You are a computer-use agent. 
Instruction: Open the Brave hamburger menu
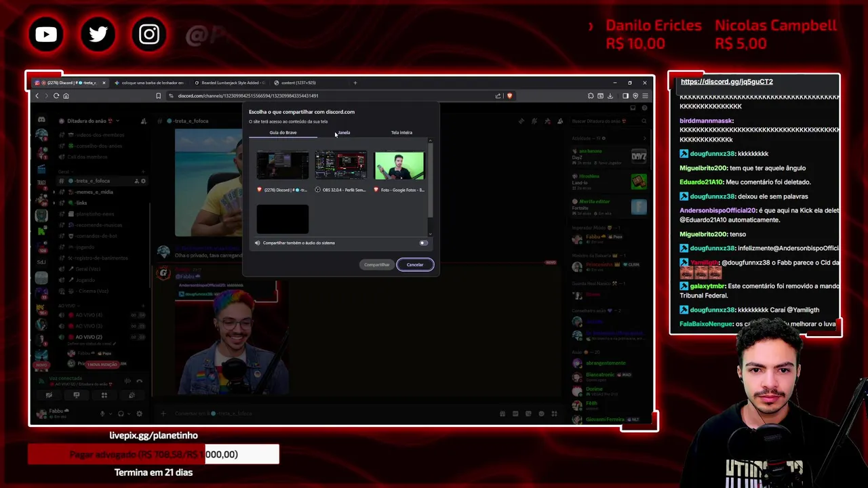[x=645, y=96]
